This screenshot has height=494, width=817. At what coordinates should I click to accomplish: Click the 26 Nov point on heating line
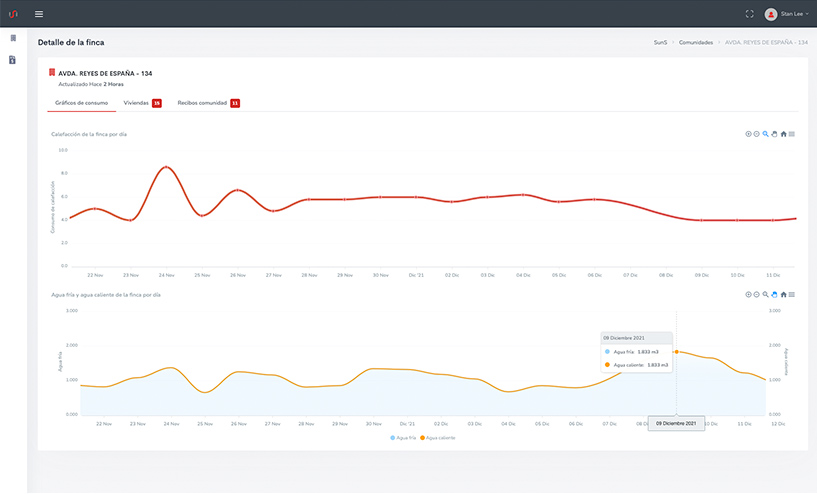click(238, 190)
